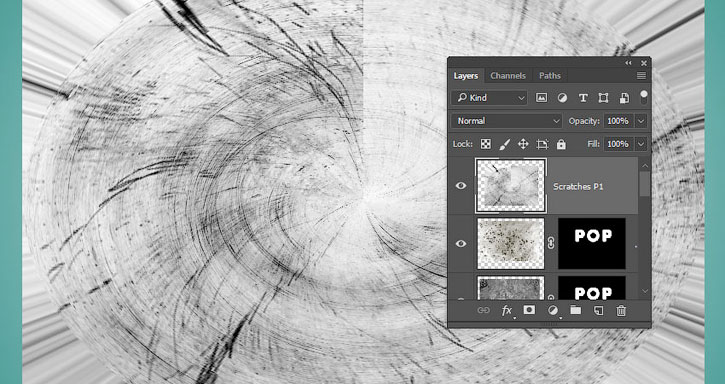725x384 pixels.
Task: Create a new group
Action: pos(575,310)
